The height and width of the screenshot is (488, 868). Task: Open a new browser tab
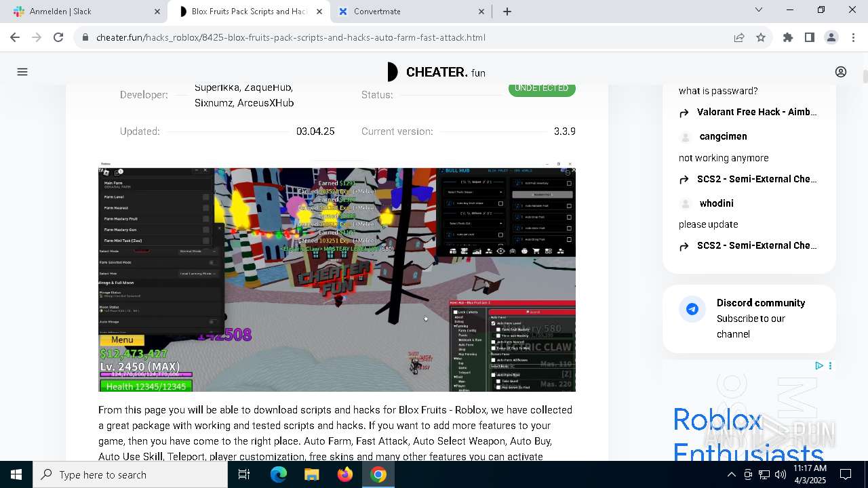[507, 12]
